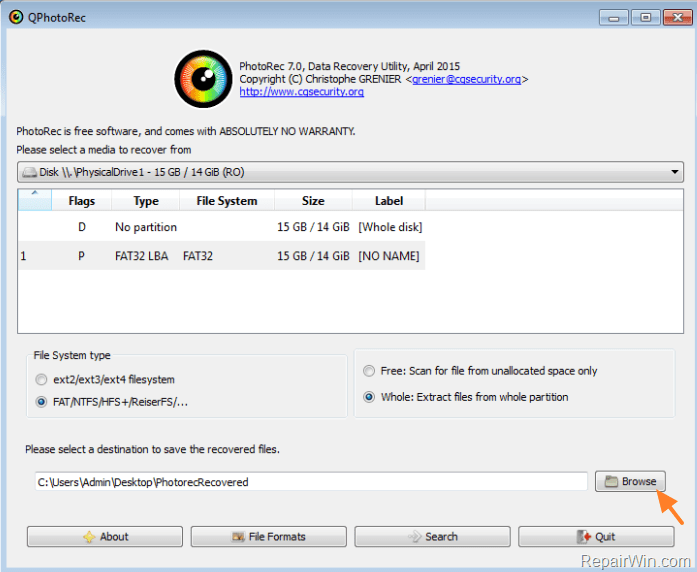Click the PhotoRec rainbow eye logo
697x572 pixels.
click(x=204, y=79)
